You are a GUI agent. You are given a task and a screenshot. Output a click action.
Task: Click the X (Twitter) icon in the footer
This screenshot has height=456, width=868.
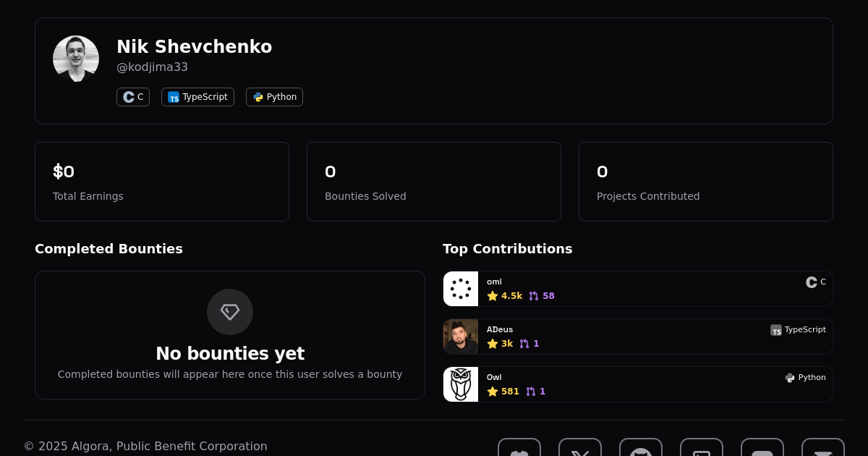pos(580,450)
